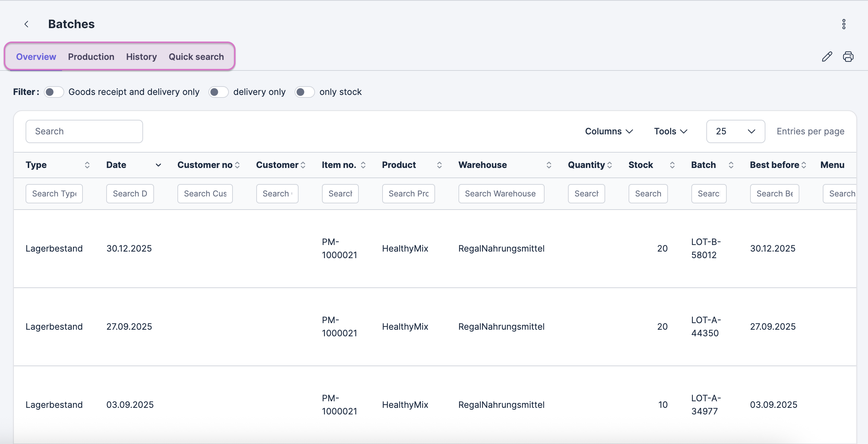Focus the Search Warehouse filter field
868x444 pixels.
(501, 194)
